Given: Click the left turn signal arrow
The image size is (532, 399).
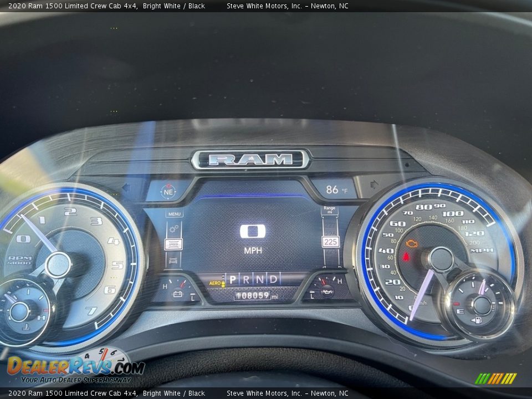Looking at the screenshot, I should [126, 187].
